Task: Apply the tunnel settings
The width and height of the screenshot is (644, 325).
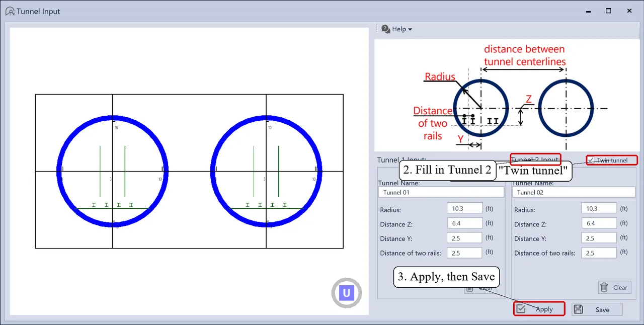Action: tap(539, 309)
